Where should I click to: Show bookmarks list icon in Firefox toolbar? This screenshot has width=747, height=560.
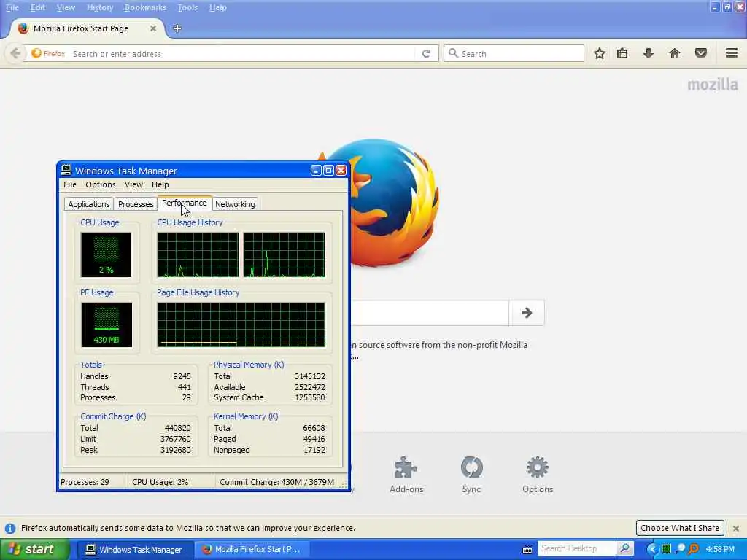tap(622, 53)
